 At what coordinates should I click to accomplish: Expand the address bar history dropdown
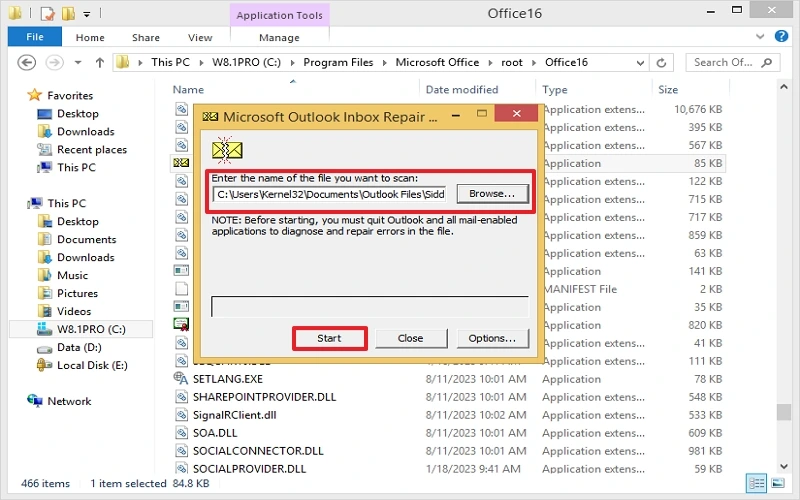click(x=640, y=63)
